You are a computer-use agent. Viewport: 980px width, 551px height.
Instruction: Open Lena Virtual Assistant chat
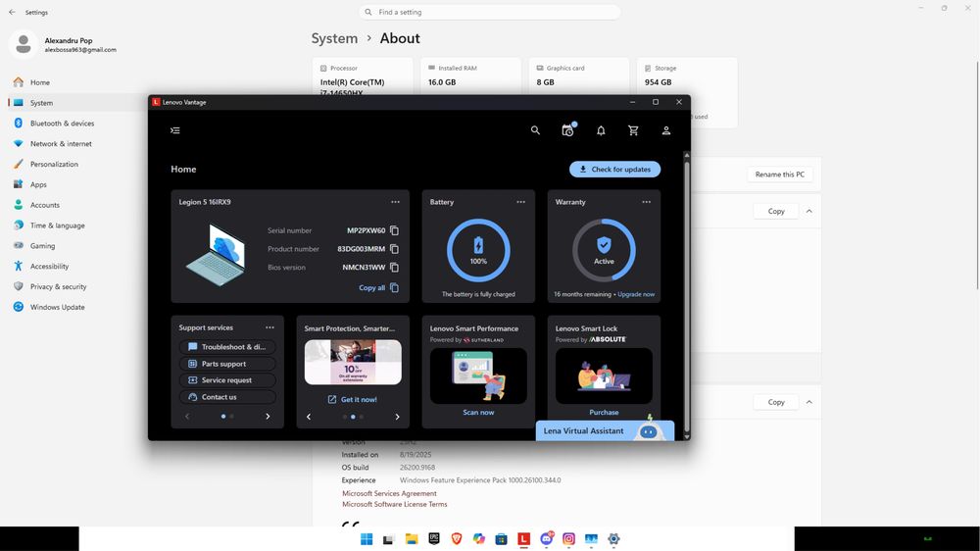tap(605, 430)
